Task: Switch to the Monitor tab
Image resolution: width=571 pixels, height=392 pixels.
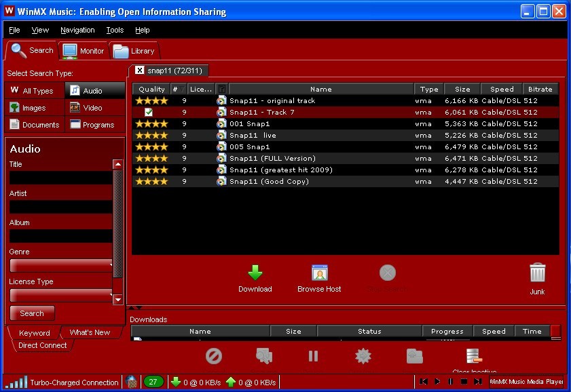Action: [x=83, y=51]
